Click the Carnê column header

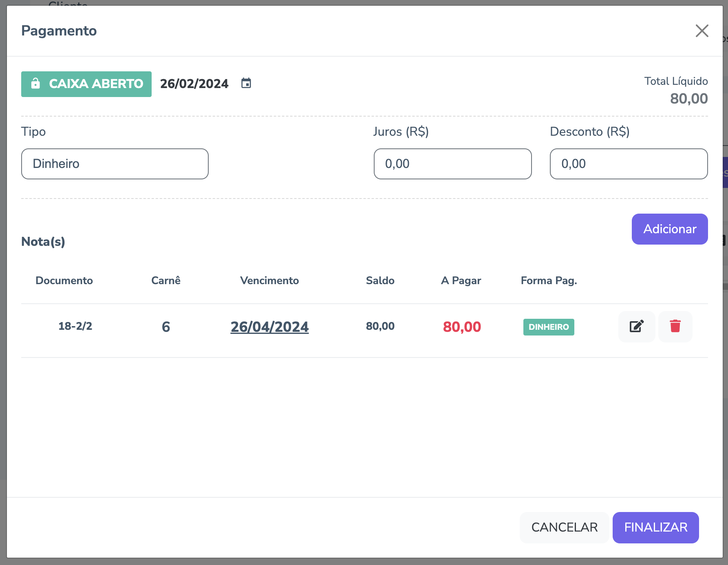(x=165, y=280)
